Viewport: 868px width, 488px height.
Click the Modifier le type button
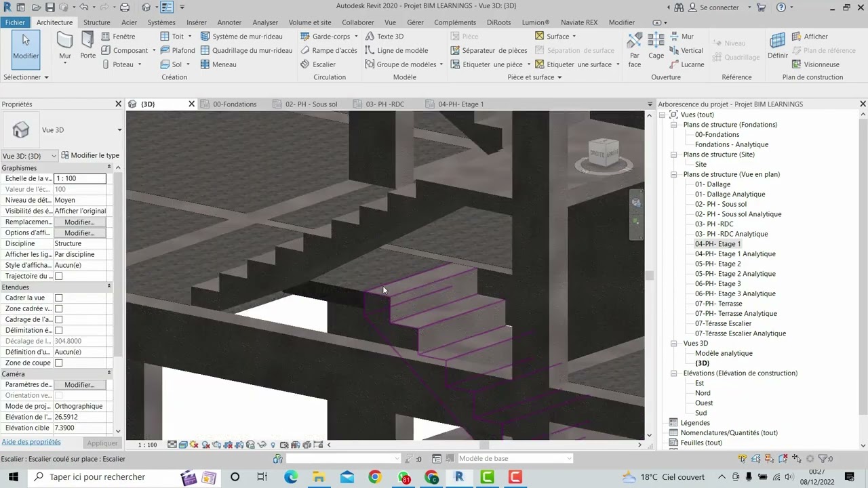click(90, 155)
